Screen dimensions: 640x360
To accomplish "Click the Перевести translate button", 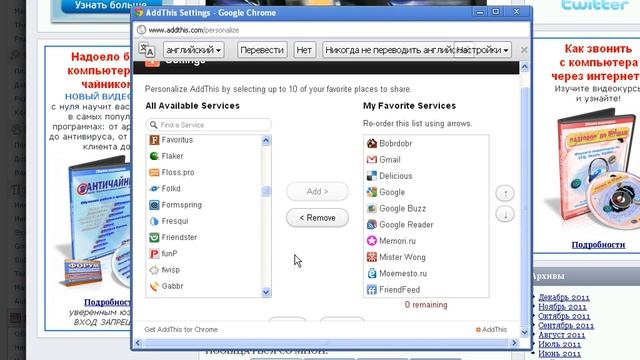I will tap(262, 50).
